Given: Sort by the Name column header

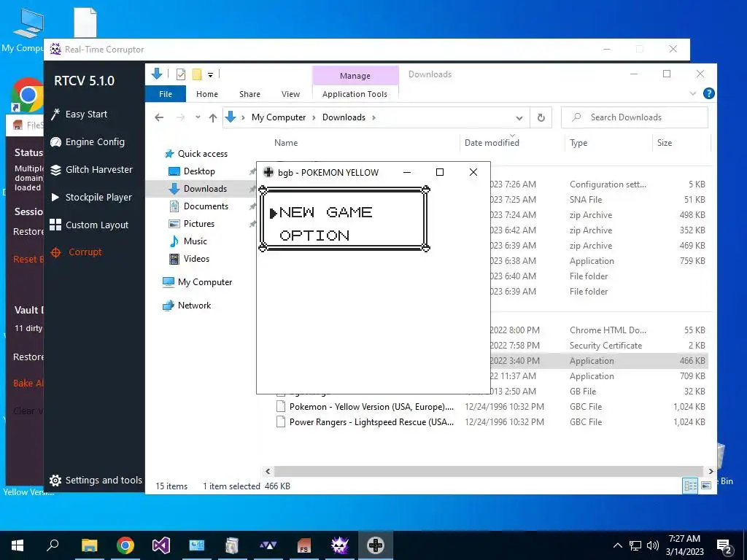Looking at the screenshot, I should click(286, 143).
